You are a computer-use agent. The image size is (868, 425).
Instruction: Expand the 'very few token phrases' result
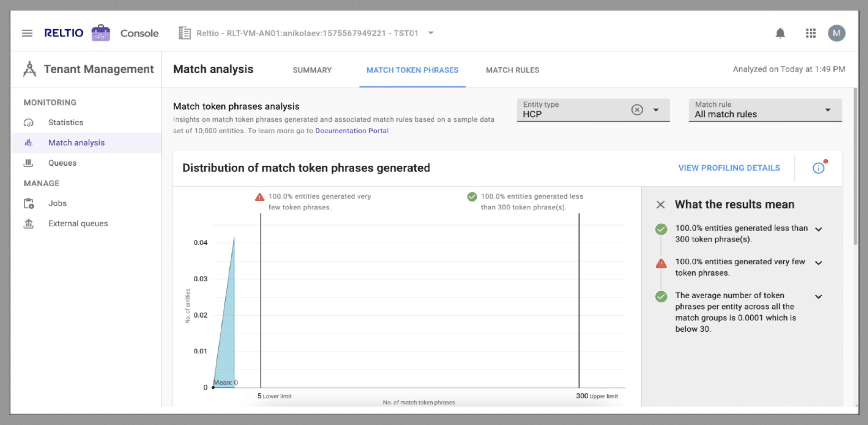click(818, 263)
